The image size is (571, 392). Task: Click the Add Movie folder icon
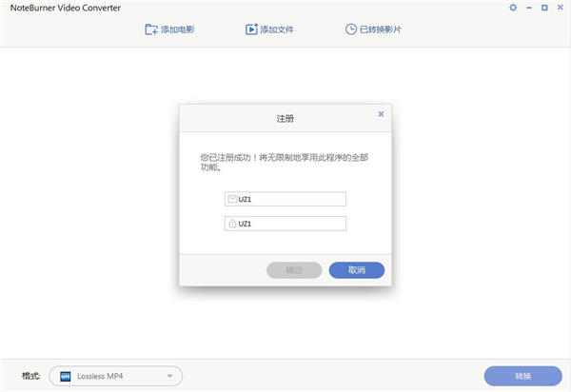(x=151, y=29)
